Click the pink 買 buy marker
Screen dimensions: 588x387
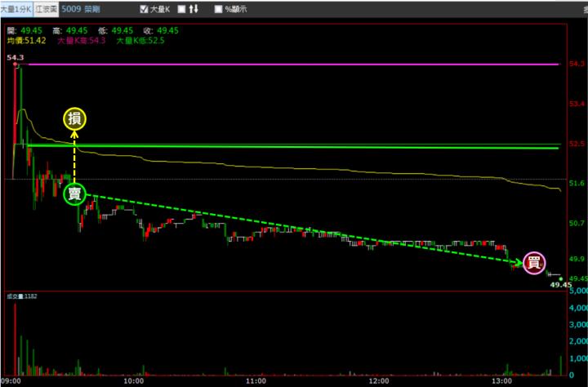pos(535,263)
